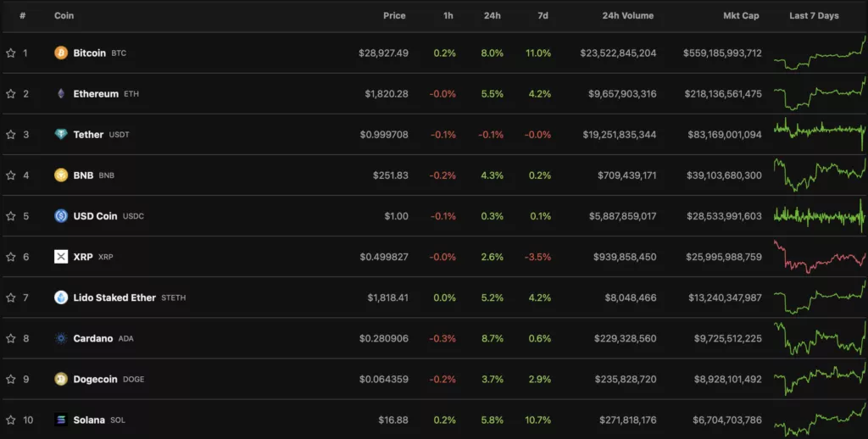Click the USD Coin logo icon
868x439 pixels.
click(61, 216)
